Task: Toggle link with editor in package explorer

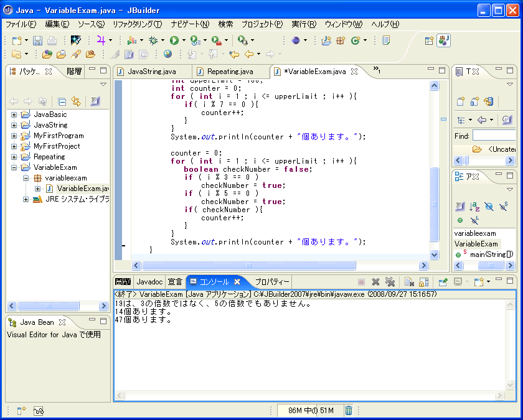Action: pos(76,101)
